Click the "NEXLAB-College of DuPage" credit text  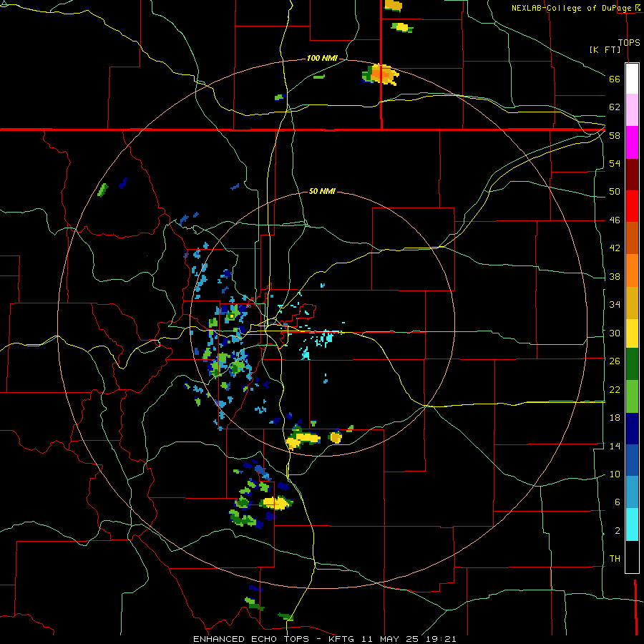[x=572, y=8]
